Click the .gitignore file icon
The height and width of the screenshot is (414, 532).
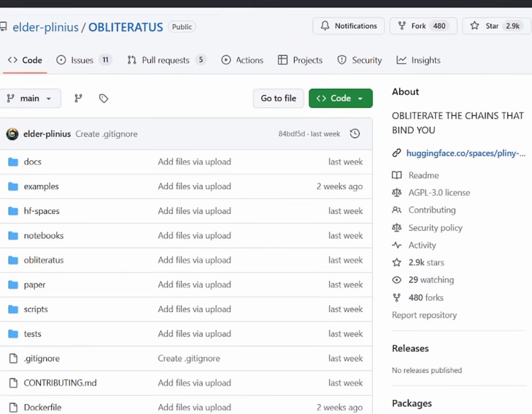point(13,358)
